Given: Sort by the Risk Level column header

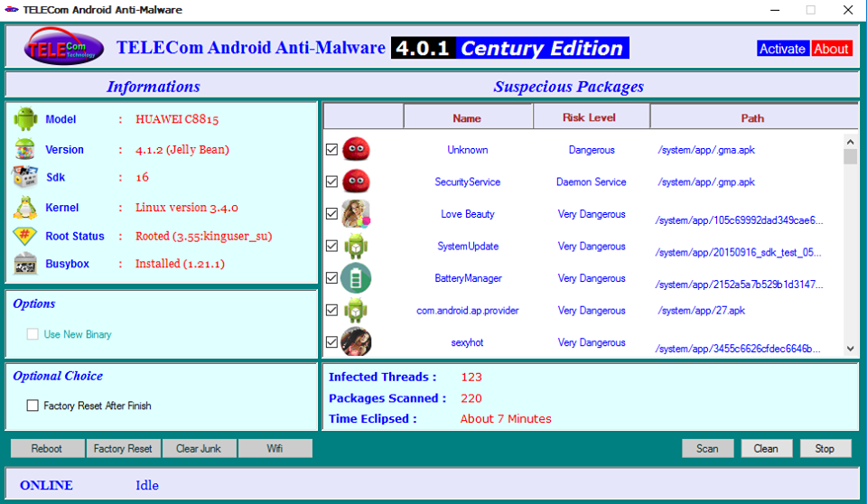Looking at the screenshot, I should pyautogui.click(x=591, y=117).
